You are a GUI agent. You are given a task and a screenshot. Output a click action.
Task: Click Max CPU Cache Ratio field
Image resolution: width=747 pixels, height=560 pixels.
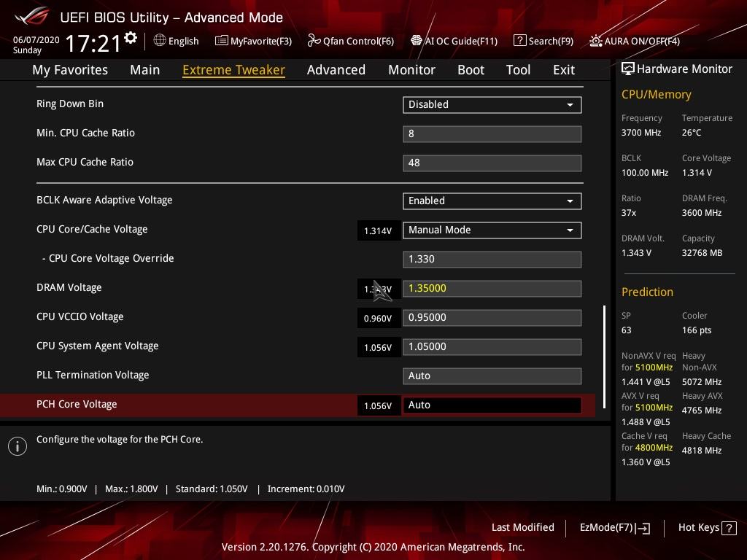click(x=492, y=163)
